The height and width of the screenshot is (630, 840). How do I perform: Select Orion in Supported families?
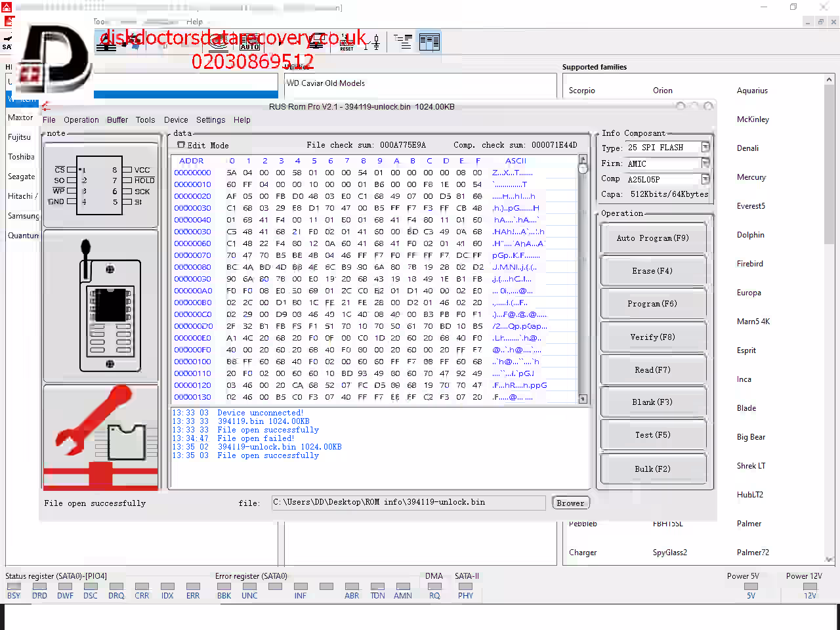click(663, 91)
